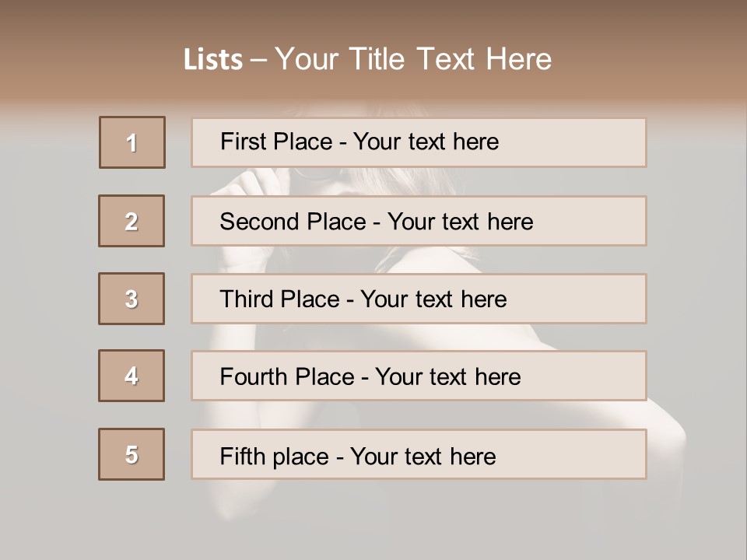747x560 pixels.
Task: Click 'Your Title Text Here' in the heading
Action: (x=413, y=59)
